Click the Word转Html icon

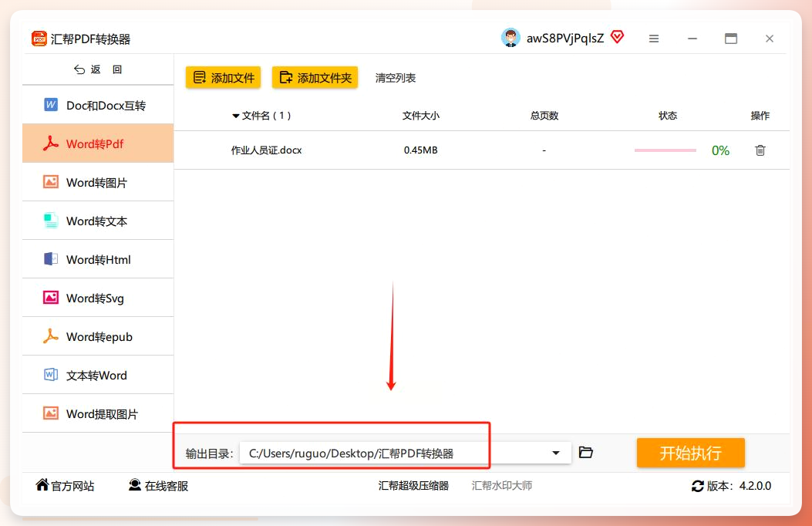pos(51,259)
